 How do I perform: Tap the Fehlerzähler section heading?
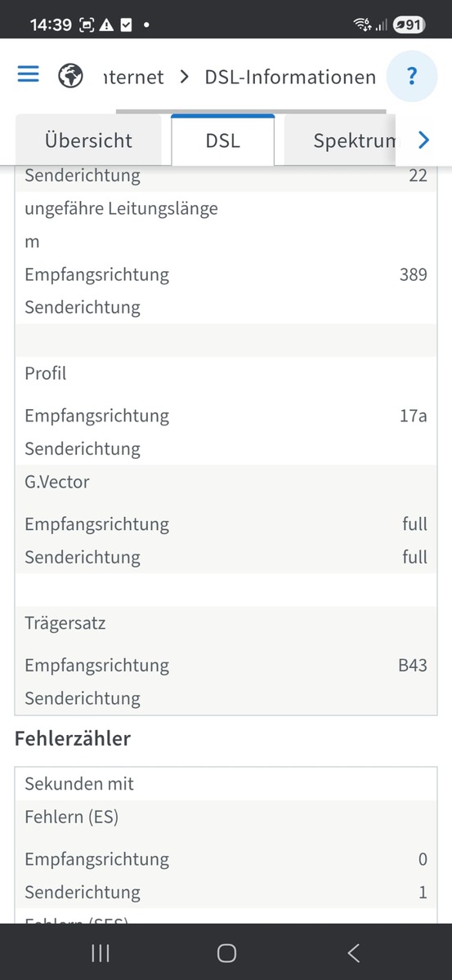coord(73,739)
